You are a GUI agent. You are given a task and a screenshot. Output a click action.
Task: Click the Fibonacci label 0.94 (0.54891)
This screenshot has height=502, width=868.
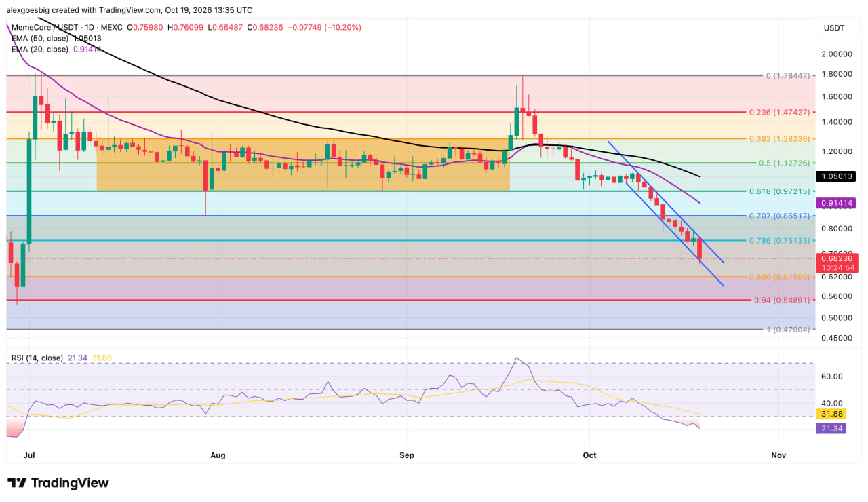pyautogui.click(x=782, y=300)
